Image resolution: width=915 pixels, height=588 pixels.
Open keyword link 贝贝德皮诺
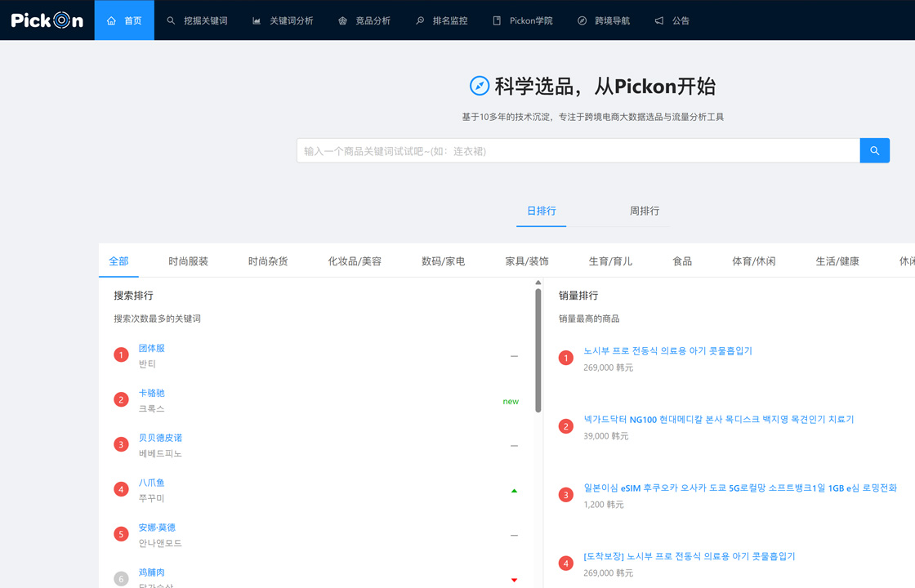(x=160, y=438)
